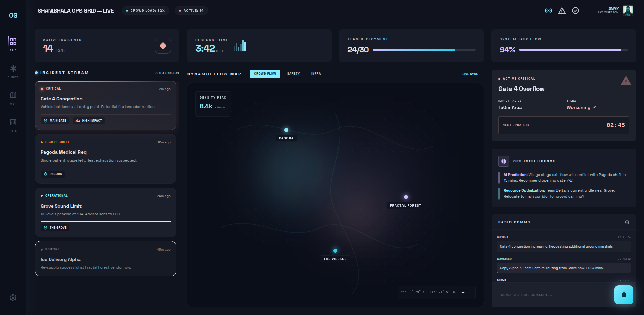Select the Gate 4 Congestion incident card

(105, 105)
